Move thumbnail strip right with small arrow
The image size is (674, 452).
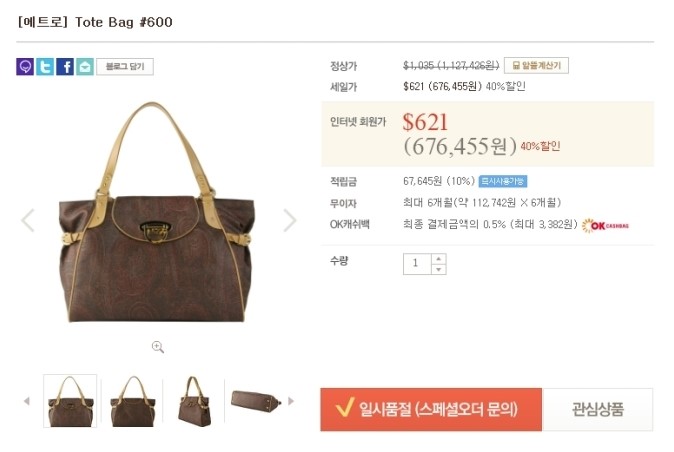pyautogui.click(x=291, y=401)
